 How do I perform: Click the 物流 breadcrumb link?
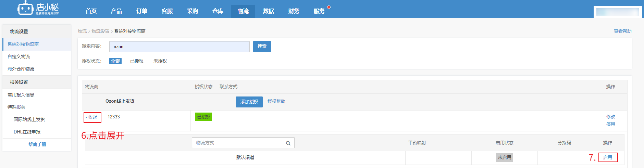(x=82, y=31)
